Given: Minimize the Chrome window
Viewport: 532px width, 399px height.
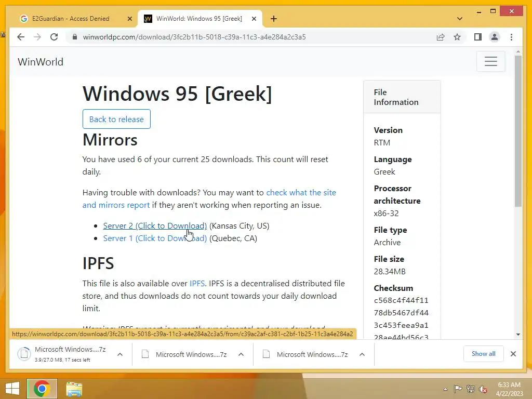Looking at the screenshot, I should coord(478,11).
